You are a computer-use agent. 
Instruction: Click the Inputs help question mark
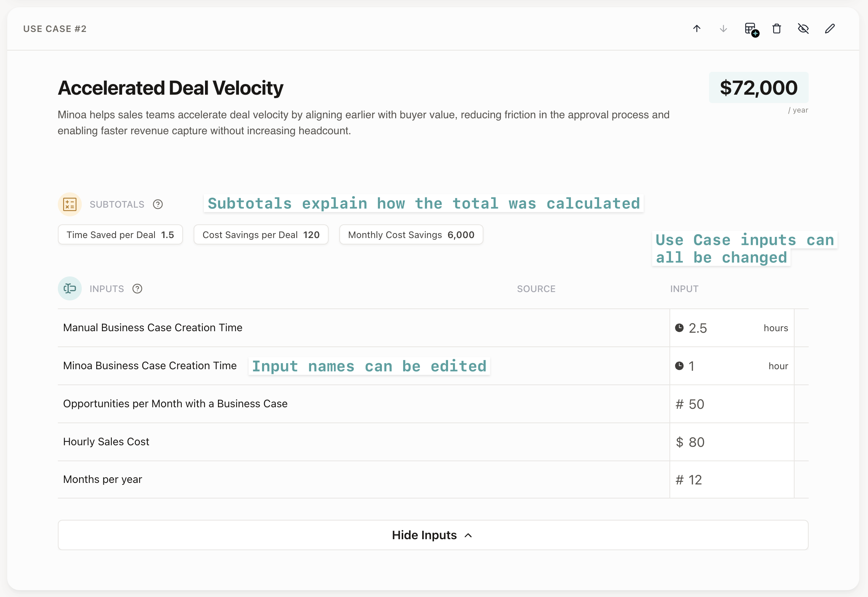(137, 289)
